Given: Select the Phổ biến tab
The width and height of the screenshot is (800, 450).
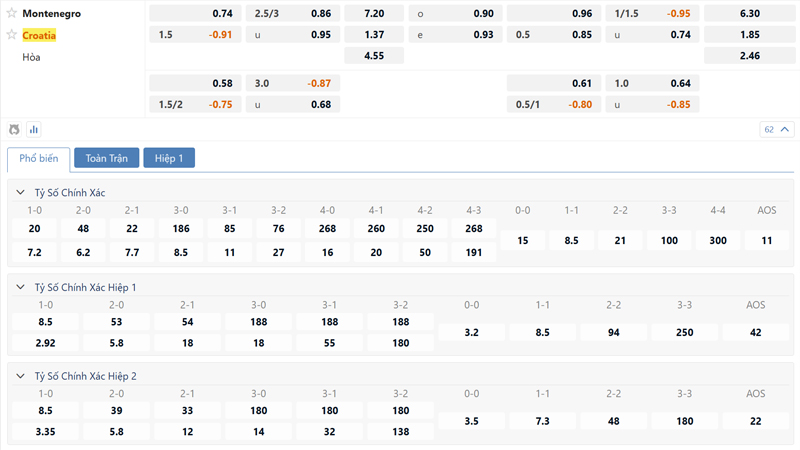Looking at the screenshot, I should tap(39, 158).
